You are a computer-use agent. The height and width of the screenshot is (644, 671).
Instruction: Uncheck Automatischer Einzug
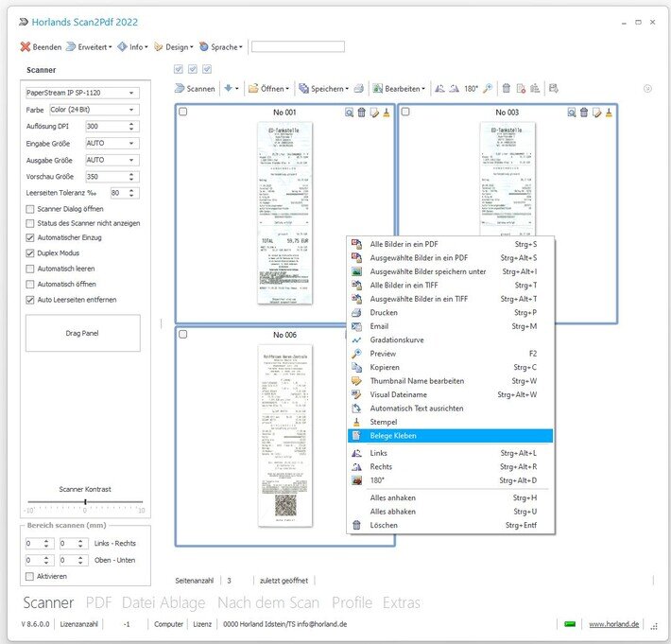click(x=30, y=237)
